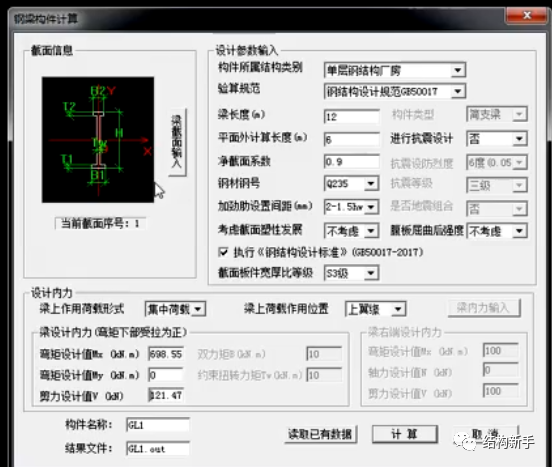This screenshot has width=552, height=467.
Task: Click the 轴力设计值N input field
Action: [500, 370]
